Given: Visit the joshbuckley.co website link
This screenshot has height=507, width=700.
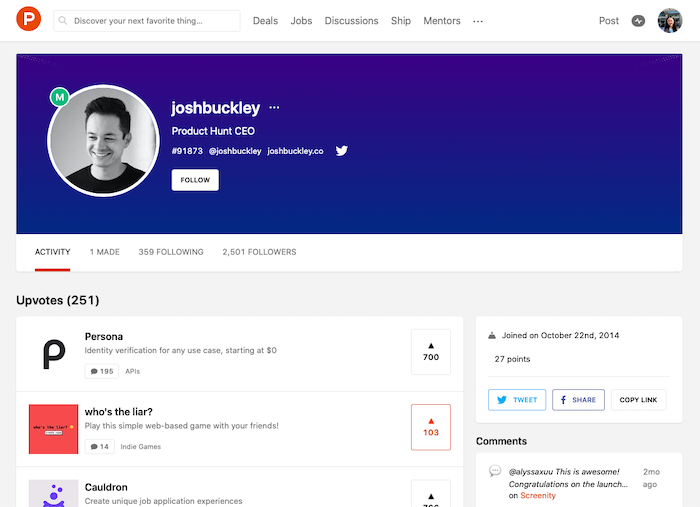Looking at the screenshot, I should (295, 151).
